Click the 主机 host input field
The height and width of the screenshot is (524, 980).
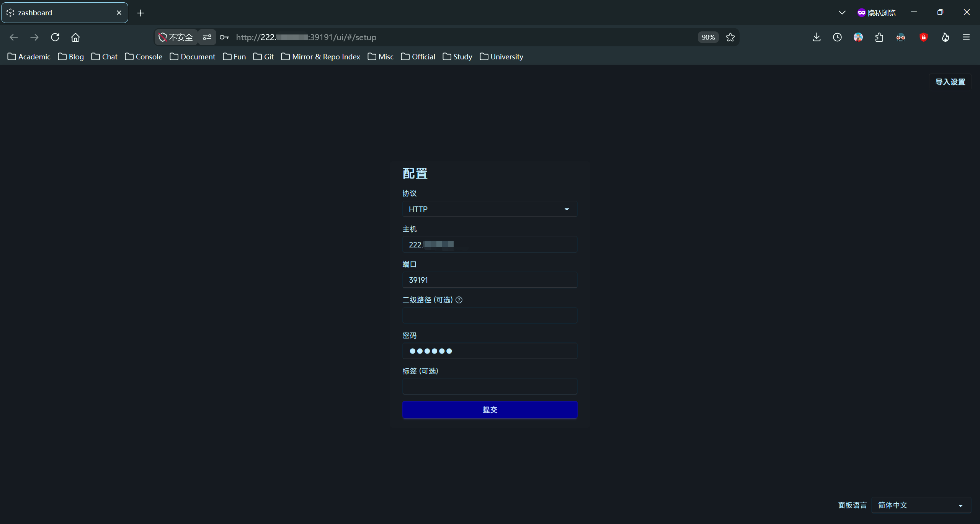tap(490, 244)
